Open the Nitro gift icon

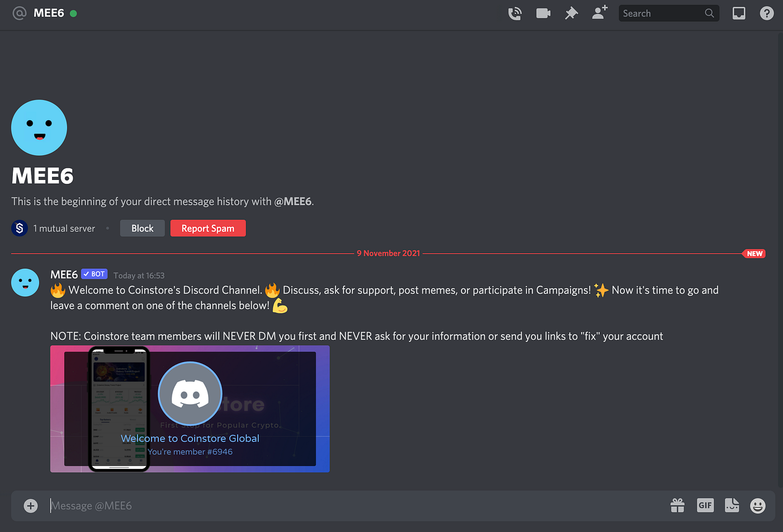pyautogui.click(x=677, y=506)
